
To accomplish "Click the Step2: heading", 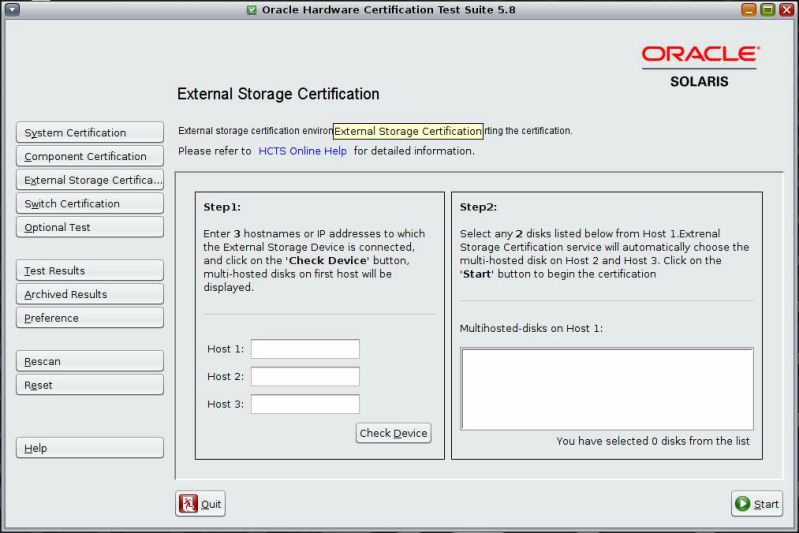I will tap(478, 207).
